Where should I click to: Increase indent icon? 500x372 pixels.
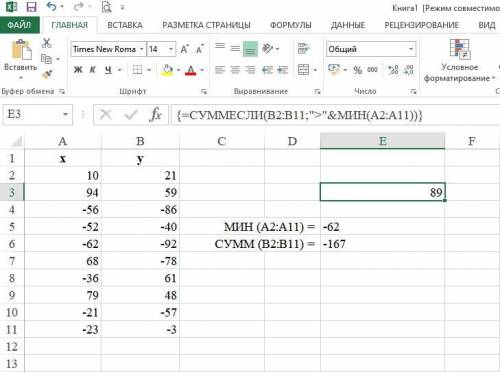282,70
